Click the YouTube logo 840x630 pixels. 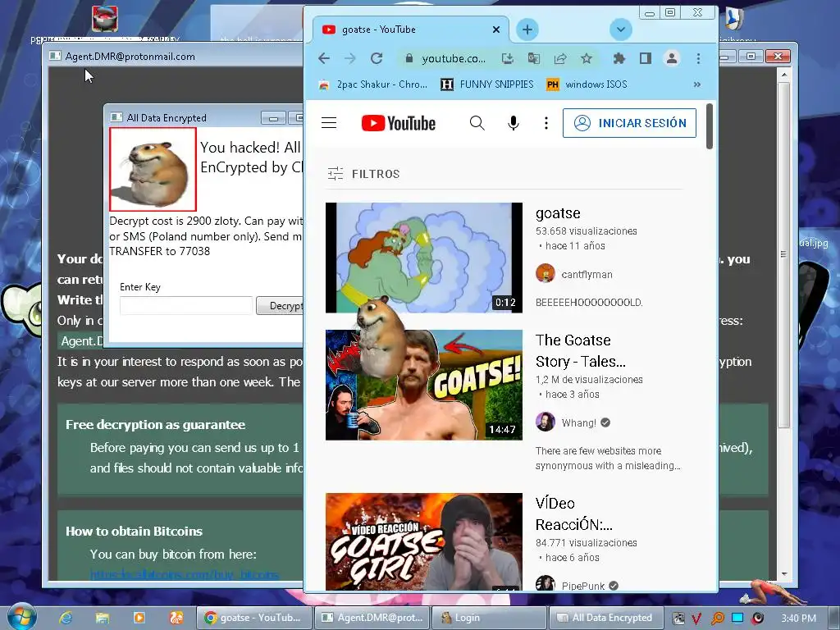pyautogui.click(x=398, y=123)
